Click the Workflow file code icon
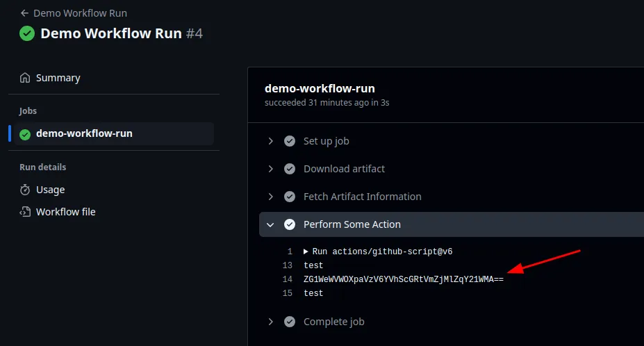The width and height of the screenshot is (644, 346). 25,212
